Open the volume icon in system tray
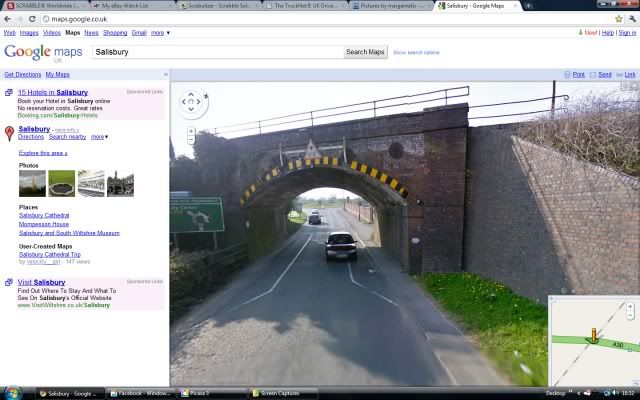The height and width of the screenshot is (400, 640). (x=614, y=393)
